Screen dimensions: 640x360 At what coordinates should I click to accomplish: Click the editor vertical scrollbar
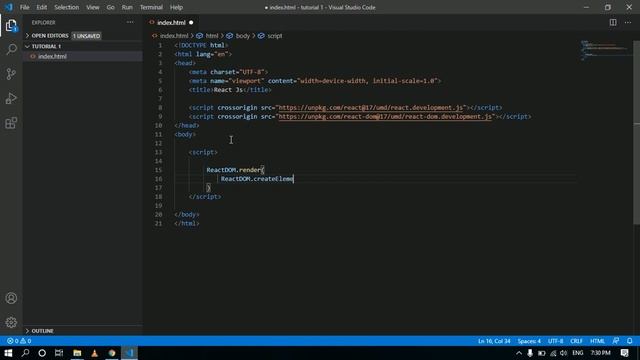coord(636,132)
